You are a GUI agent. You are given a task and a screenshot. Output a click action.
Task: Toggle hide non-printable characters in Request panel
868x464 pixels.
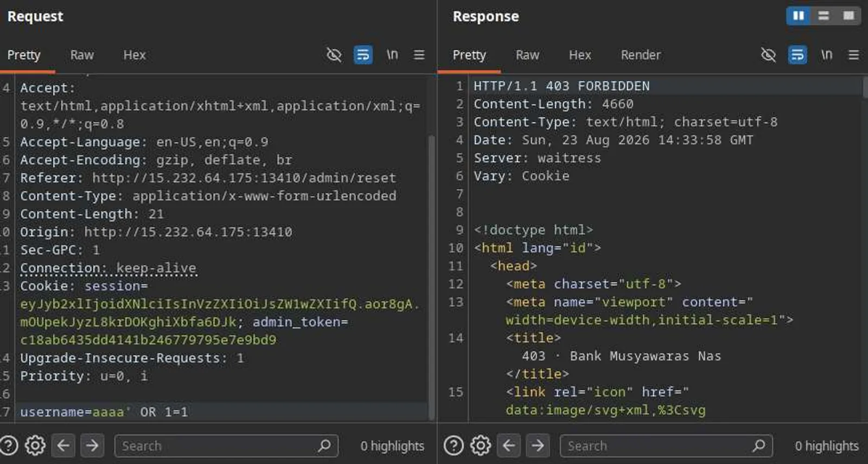click(x=334, y=55)
